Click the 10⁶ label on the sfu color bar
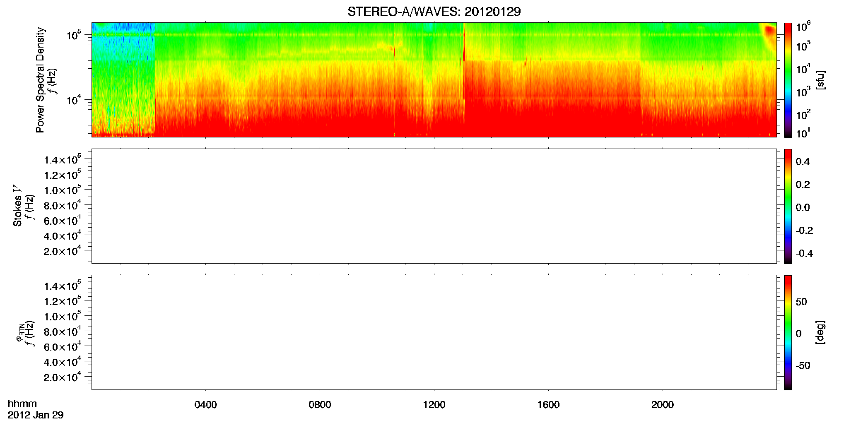 coord(803,26)
